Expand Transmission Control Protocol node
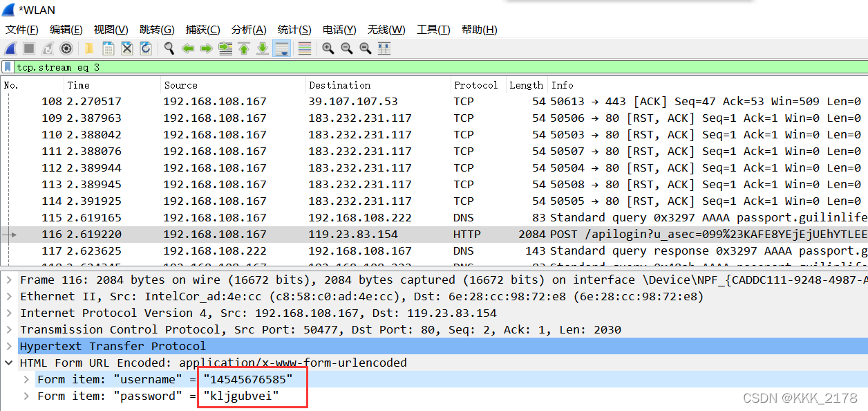This screenshot has width=868, height=411. click(9, 330)
